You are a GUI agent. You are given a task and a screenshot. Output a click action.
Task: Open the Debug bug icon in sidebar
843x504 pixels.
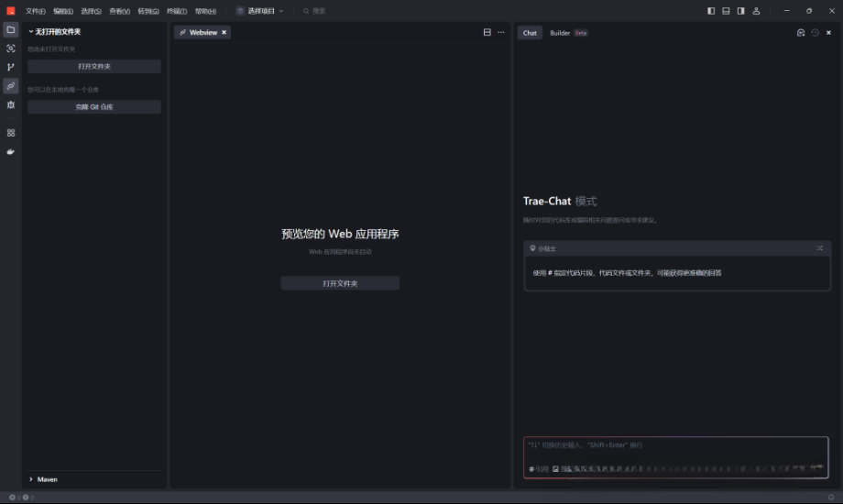coord(11,105)
